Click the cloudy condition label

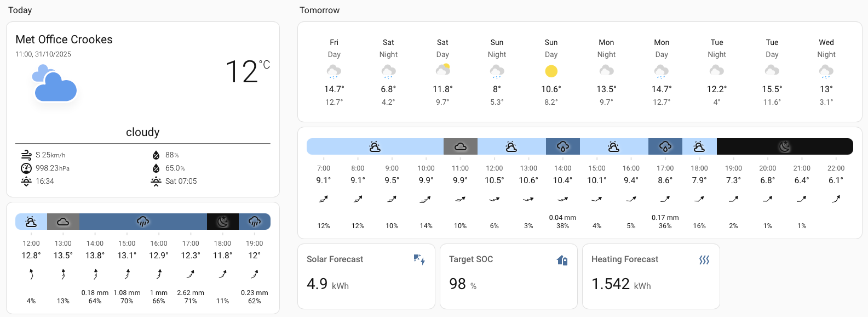click(x=142, y=132)
